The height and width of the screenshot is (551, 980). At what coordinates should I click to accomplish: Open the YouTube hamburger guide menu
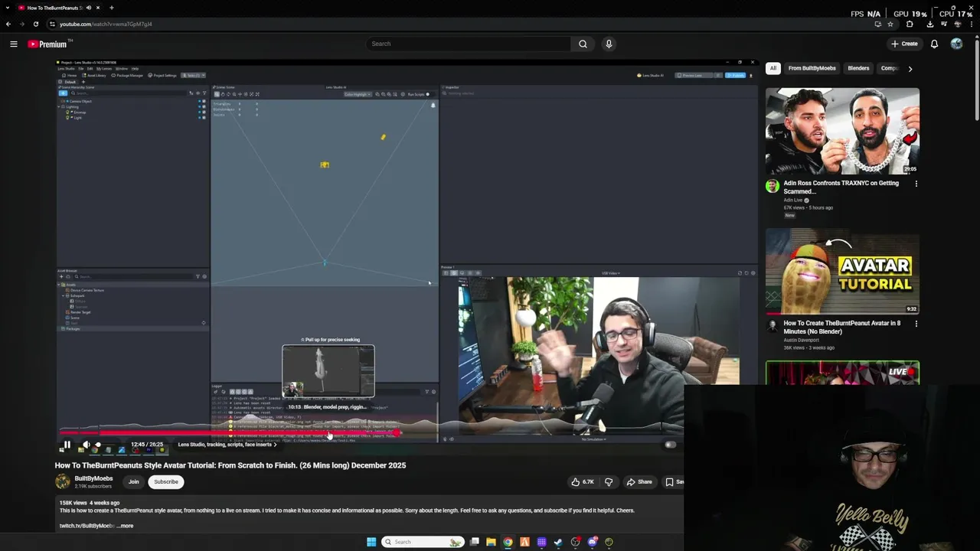[13, 44]
